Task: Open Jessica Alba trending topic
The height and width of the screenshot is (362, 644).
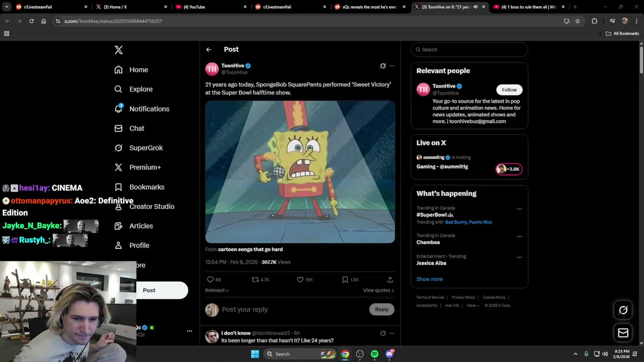Action: (431, 263)
